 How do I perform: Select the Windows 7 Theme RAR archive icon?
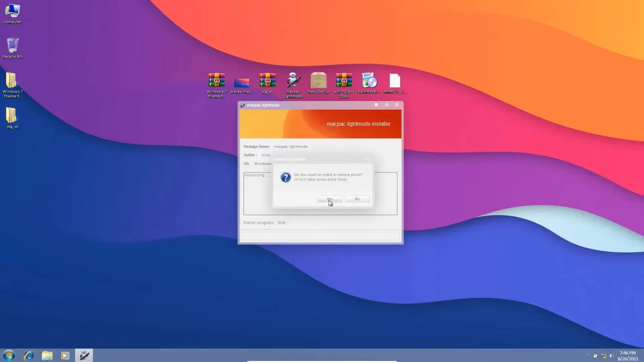click(217, 85)
